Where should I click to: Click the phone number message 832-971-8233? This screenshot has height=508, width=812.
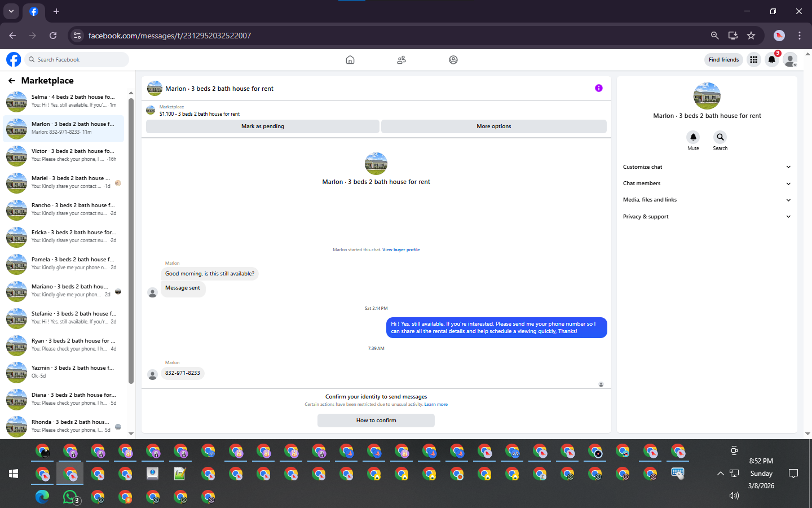click(183, 373)
